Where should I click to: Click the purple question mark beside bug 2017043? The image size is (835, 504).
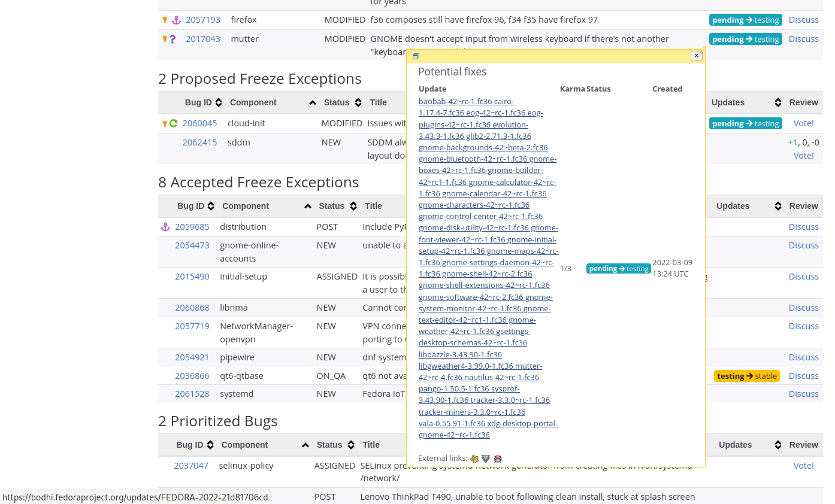[x=173, y=40]
